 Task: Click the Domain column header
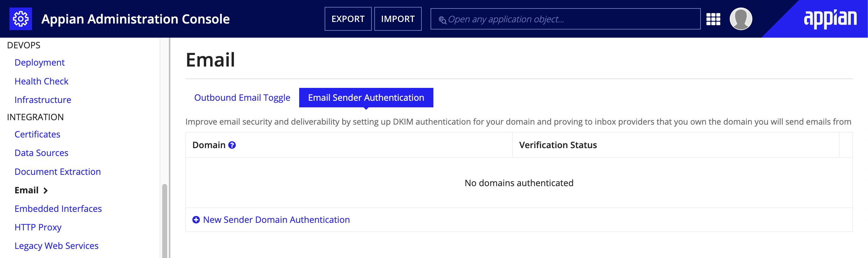pyautogui.click(x=209, y=145)
